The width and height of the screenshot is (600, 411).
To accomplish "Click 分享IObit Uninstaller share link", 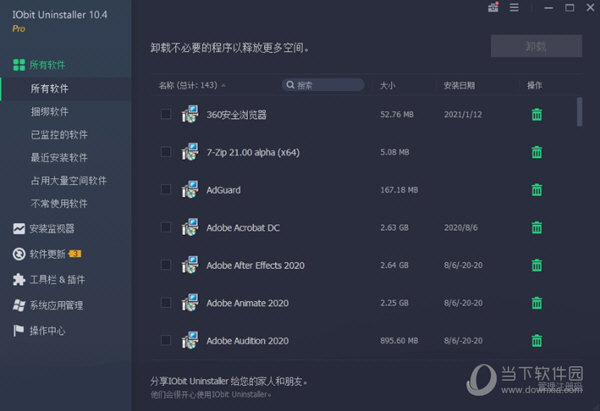I will [x=229, y=382].
